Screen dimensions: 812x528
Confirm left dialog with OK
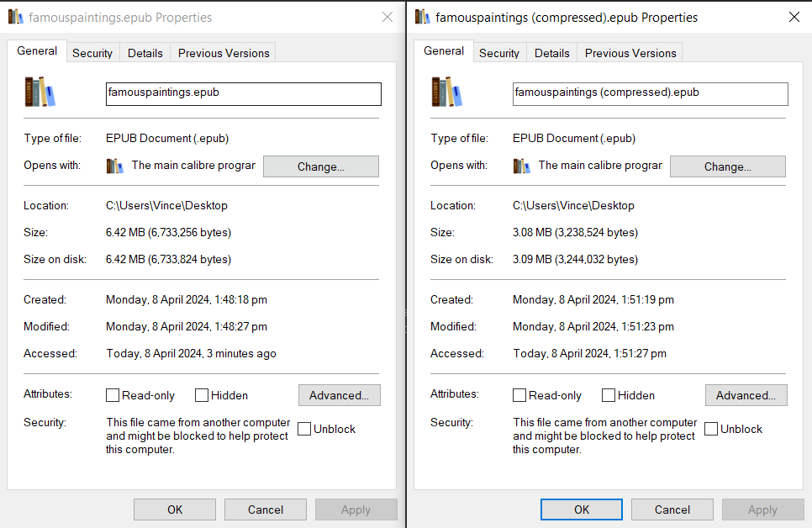click(x=174, y=509)
